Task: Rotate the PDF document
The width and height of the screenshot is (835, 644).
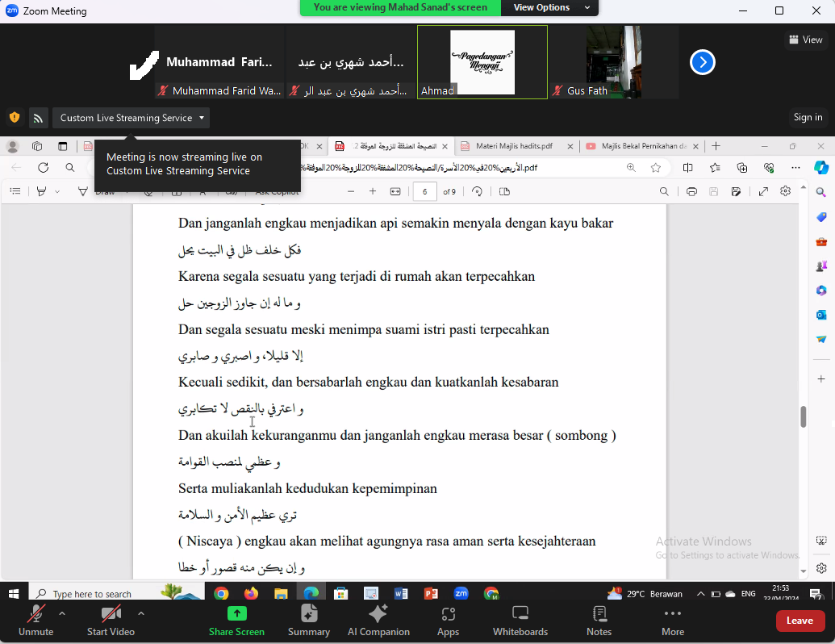Action: pyautogui.click(x=477, y=191)
